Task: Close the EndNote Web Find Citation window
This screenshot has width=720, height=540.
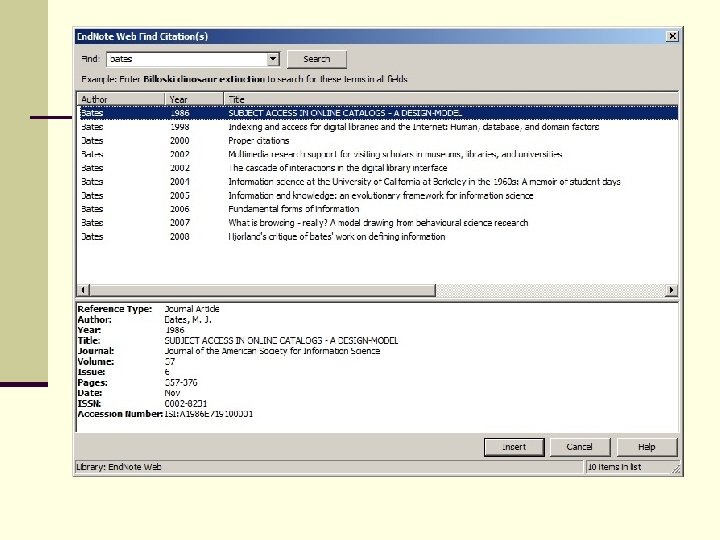Action: tap(672, 36)
